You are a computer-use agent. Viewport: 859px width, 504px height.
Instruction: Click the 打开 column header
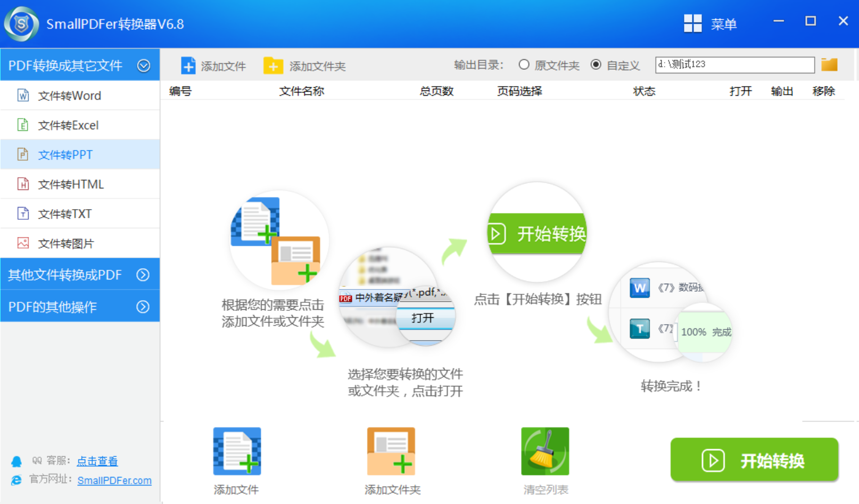click(x=740, y=91)
